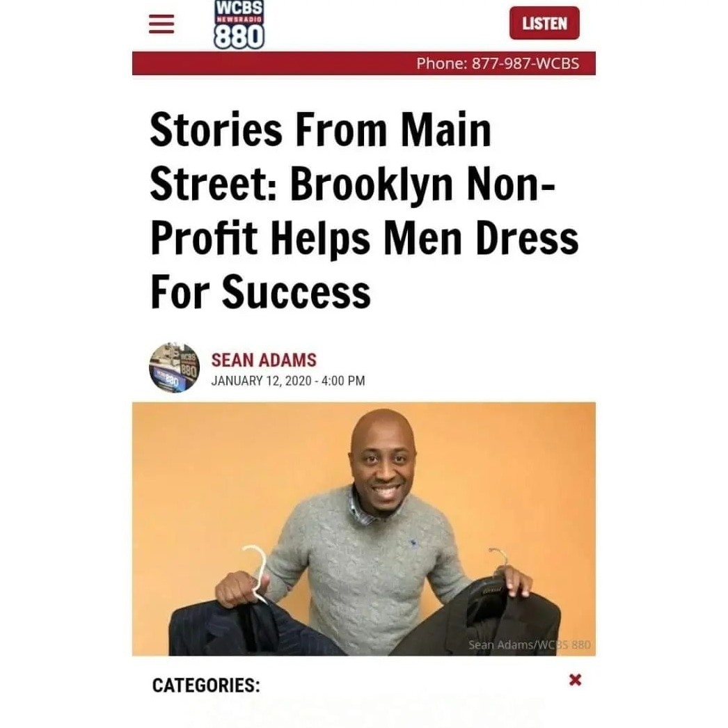Viewport: 728px width, 728px height.
Task: Click the "Phone:" label in the red bar
Action: (x=442, y=63)
